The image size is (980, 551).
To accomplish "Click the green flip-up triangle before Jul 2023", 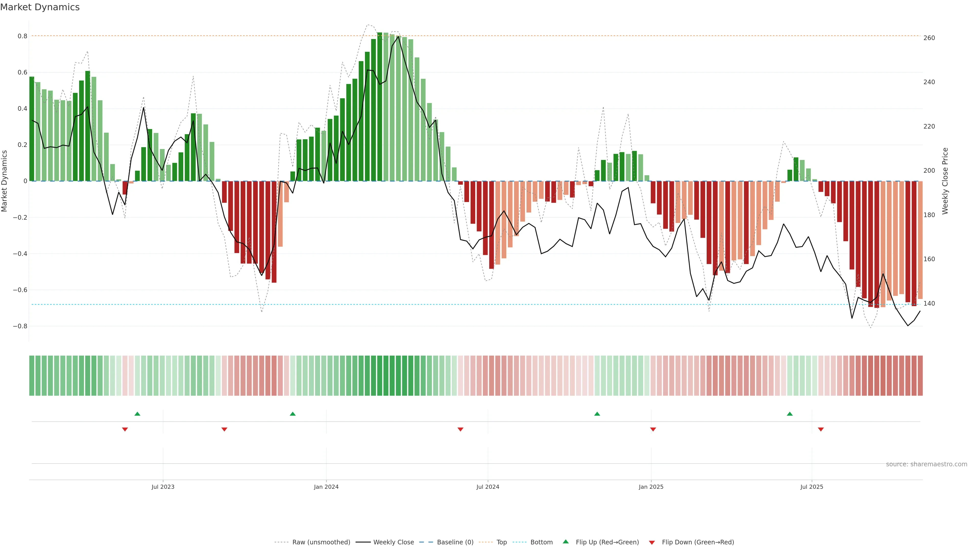I will [137, 414].
